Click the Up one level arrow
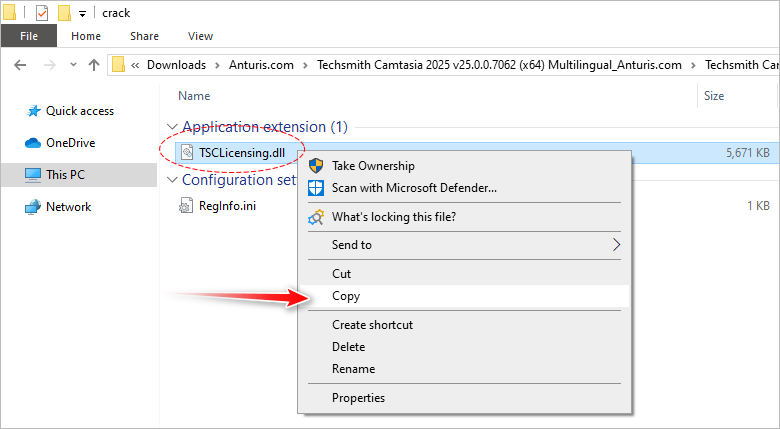This screenshot has height=429, width=780. tap(94, 65)
